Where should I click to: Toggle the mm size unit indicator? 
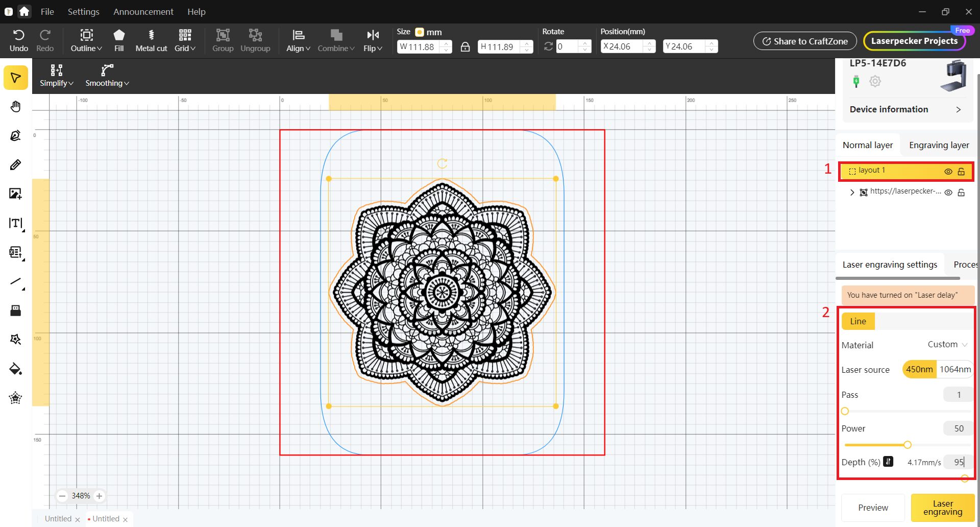[420, 32]
